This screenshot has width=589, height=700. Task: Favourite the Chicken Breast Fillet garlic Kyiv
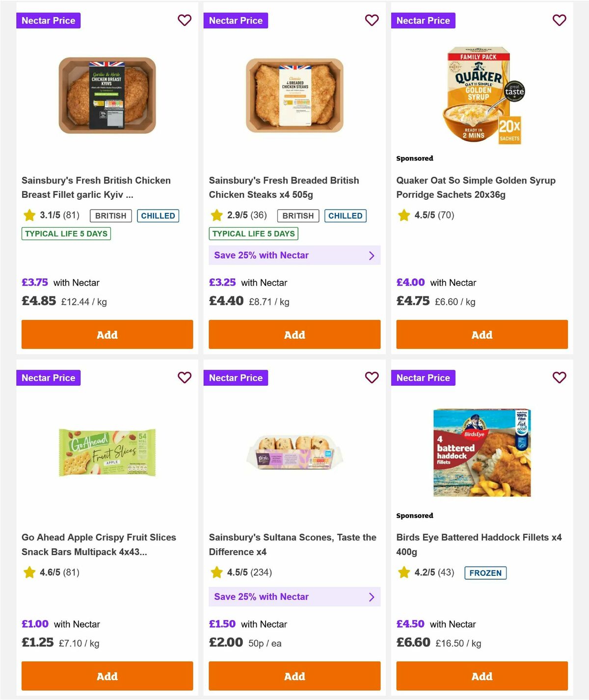pos(185,20)
